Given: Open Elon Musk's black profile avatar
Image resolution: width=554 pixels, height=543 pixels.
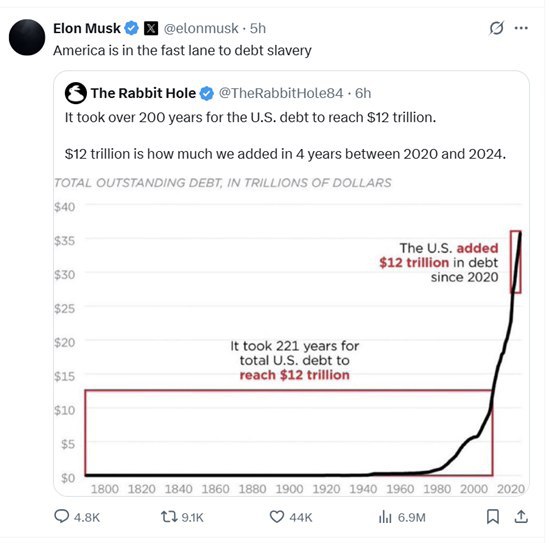Looking at the screenshot, I should pyautogui.click(x=27, y=37).
